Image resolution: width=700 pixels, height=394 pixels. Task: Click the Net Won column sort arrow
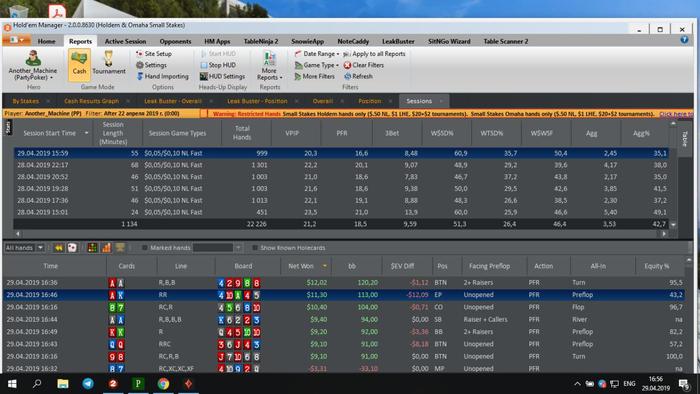pos(325,266)
